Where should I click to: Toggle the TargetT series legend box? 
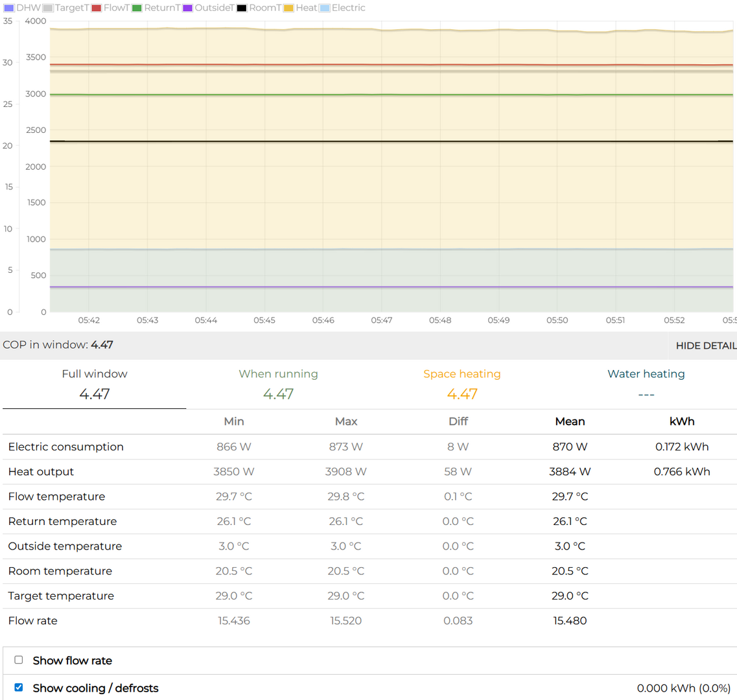[x=48, y=8]
